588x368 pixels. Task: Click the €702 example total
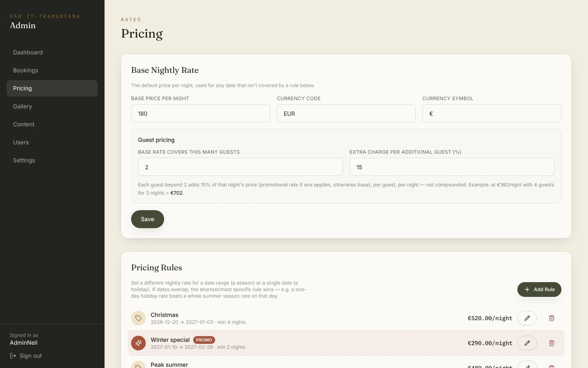[176, 193]
